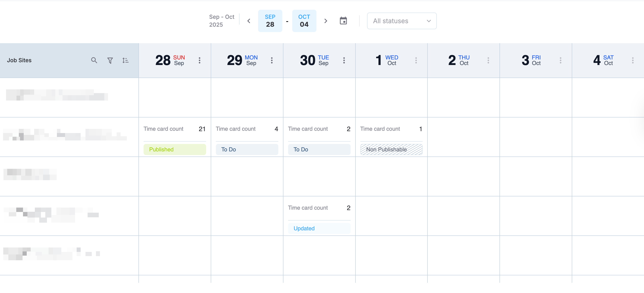Click the Sunday time card count 21
This screenshot has height=293, width=644.
pos(202,129)
